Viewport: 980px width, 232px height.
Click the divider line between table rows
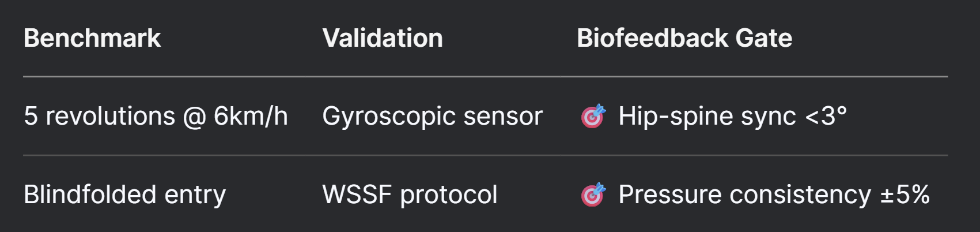click(486, 155)
